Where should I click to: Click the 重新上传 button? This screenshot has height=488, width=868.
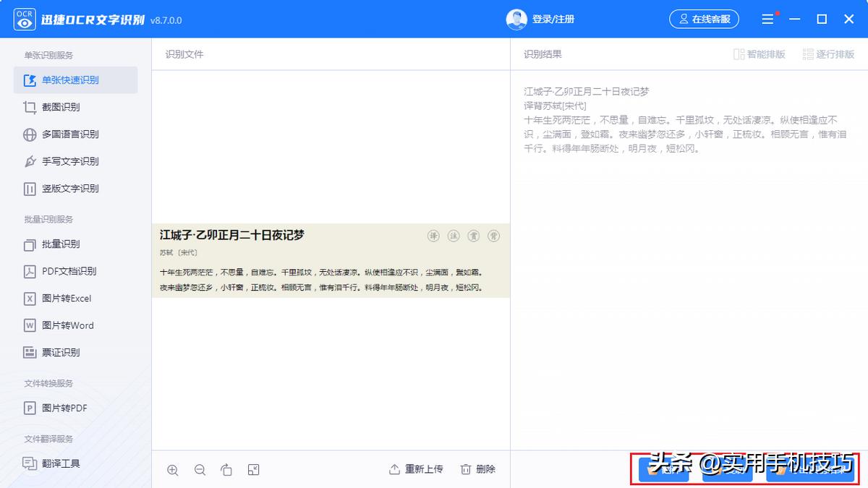pyautogui.click(x=425, y=469)
